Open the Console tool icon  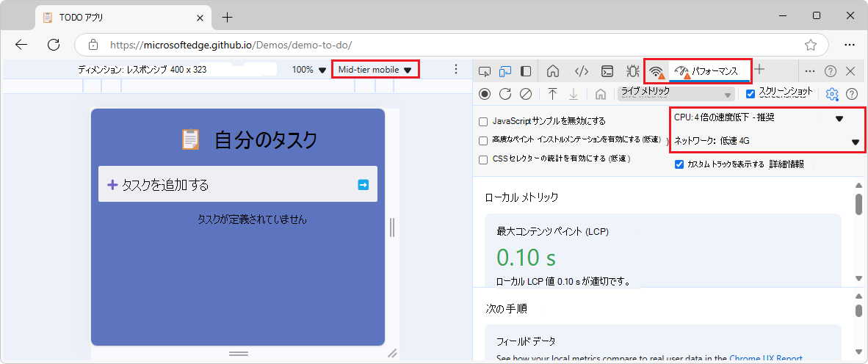(x=607, y=70)
